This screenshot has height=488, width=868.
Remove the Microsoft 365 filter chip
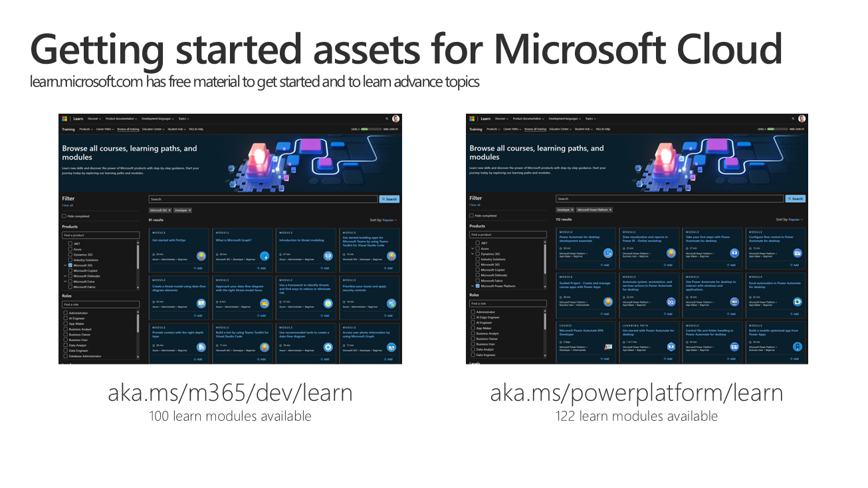(x=169, y=210)
